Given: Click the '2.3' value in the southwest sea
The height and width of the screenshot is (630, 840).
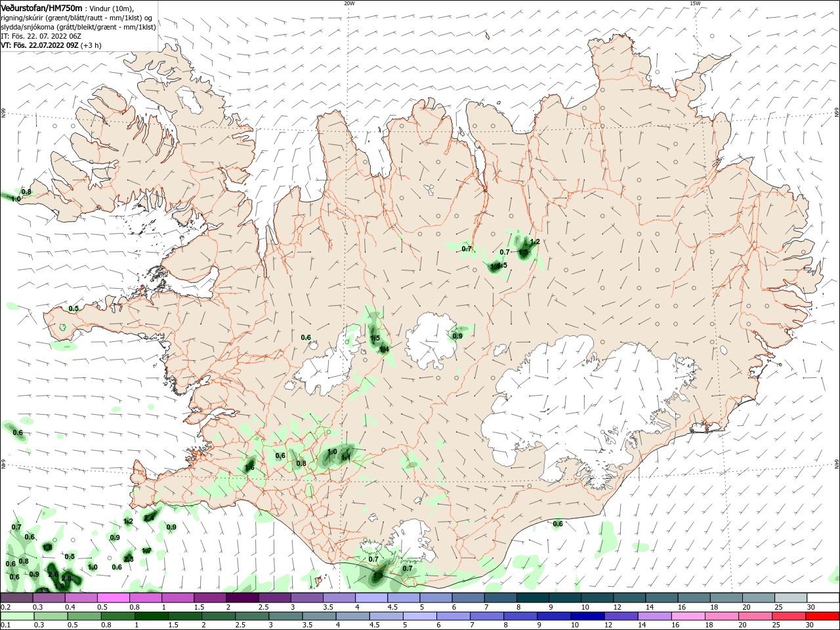Looking at the screenshot, I should (129, 559).
